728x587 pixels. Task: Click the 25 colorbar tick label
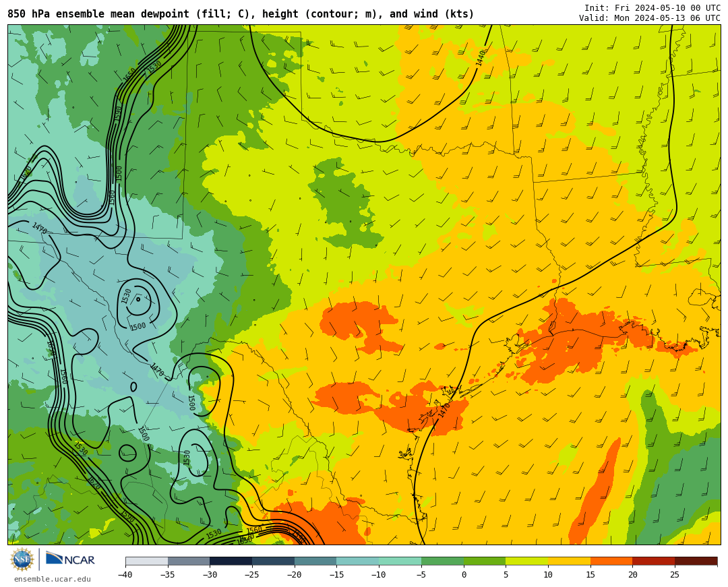[675, 574]
